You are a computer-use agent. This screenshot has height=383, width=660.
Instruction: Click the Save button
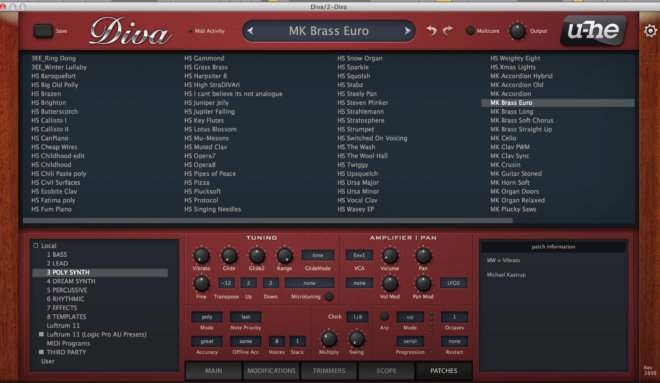43,31
